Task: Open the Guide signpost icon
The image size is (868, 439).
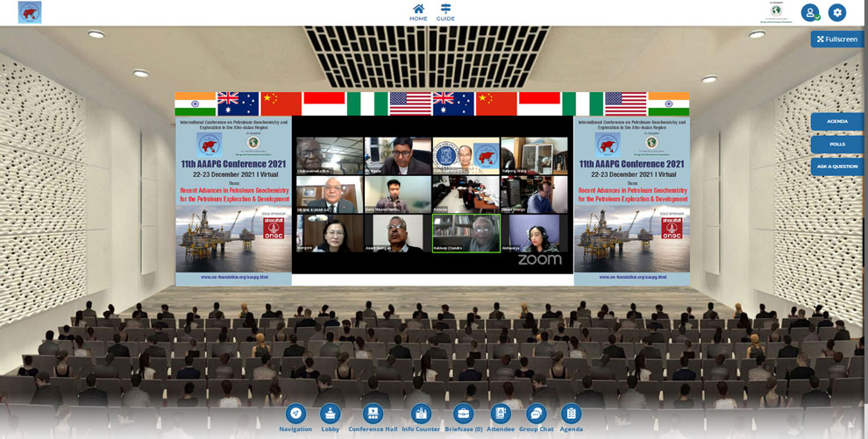Action: pyautogui.click(x=445, y=10)
